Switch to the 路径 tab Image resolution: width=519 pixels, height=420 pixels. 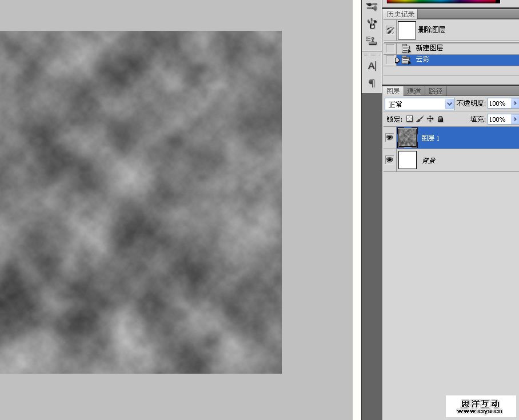436,91
